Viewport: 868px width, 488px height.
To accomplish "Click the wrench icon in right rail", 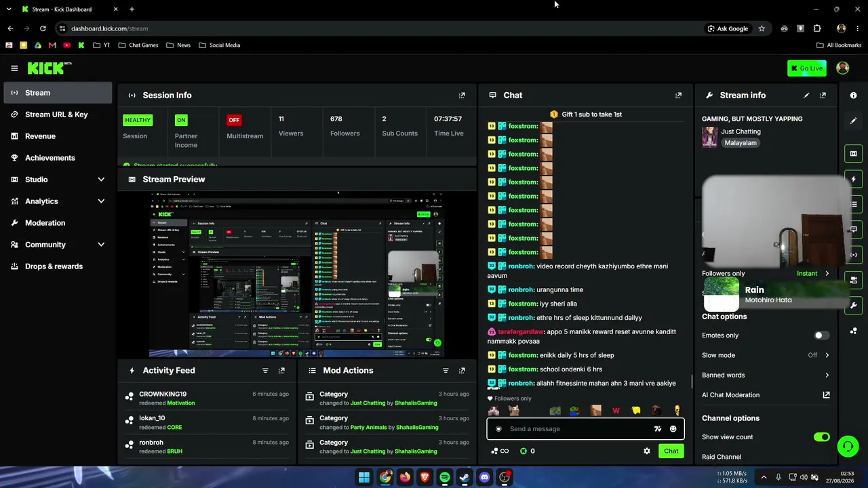I will tap(853, 306).
